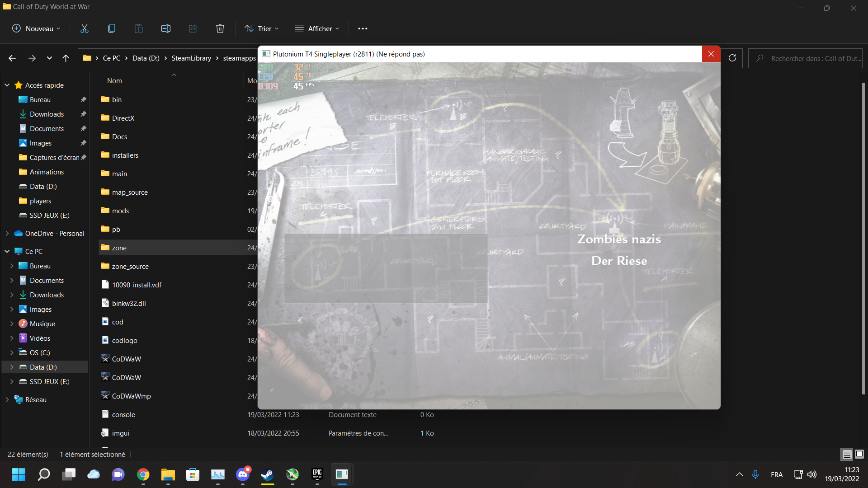Collapse the Accès rapide tree section
The width and height of the screenshot is (868, 488).
[7, 85]
